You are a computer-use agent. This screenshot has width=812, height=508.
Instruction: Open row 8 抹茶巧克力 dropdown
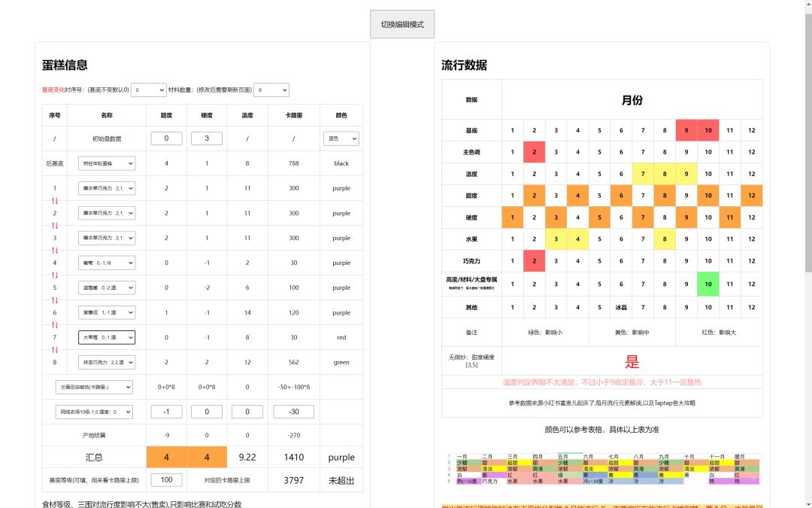coord(107,362)
